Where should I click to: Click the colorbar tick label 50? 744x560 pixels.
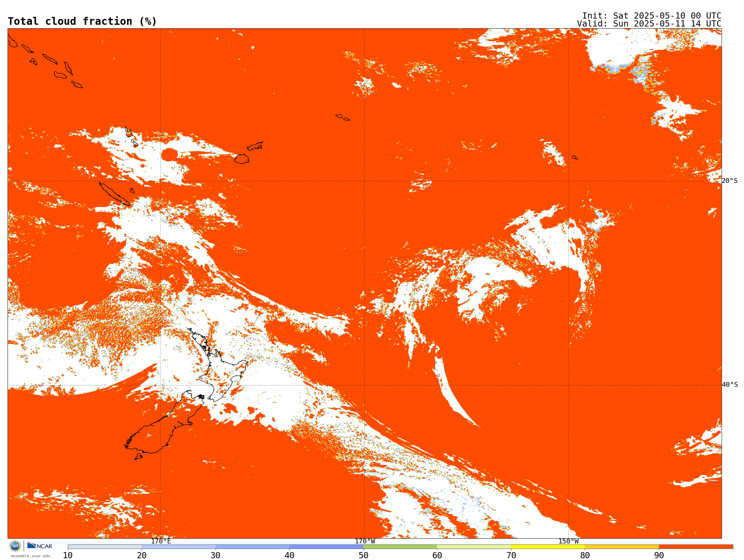tap(363, 556)
